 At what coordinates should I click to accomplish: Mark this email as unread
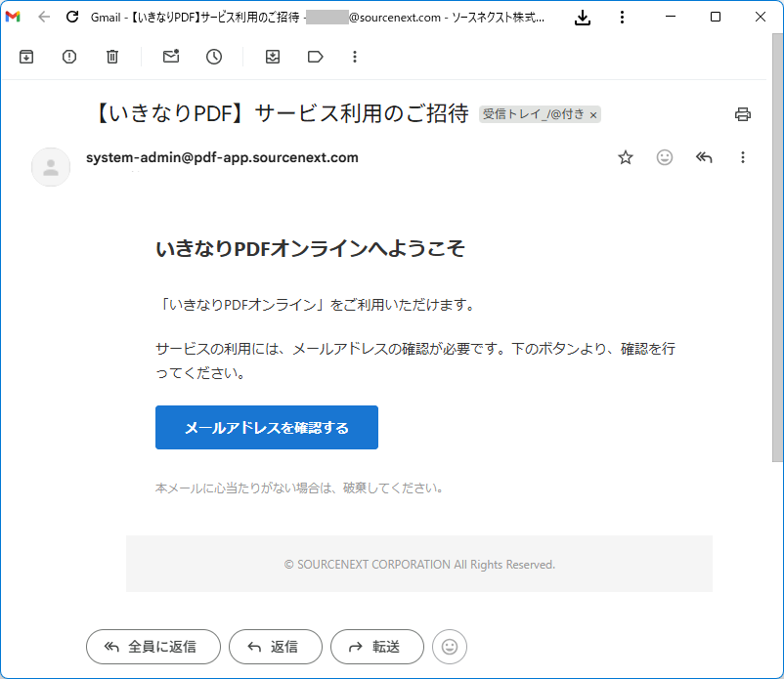(171, 57)
